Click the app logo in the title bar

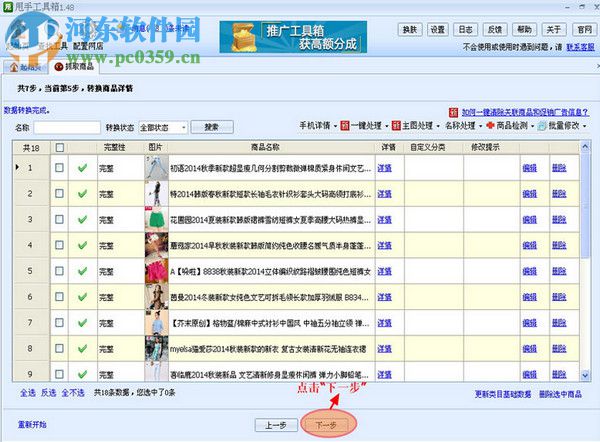click(x=8, y=7)
